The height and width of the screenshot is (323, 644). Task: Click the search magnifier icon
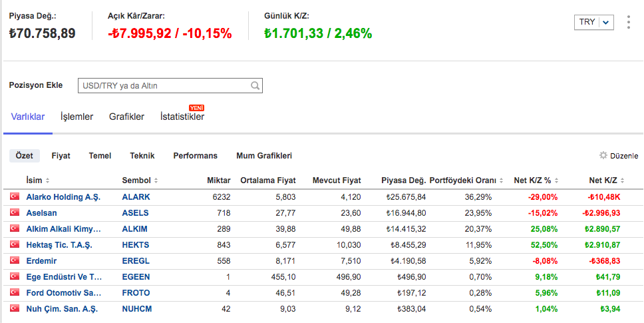click(x=255, y=86)
